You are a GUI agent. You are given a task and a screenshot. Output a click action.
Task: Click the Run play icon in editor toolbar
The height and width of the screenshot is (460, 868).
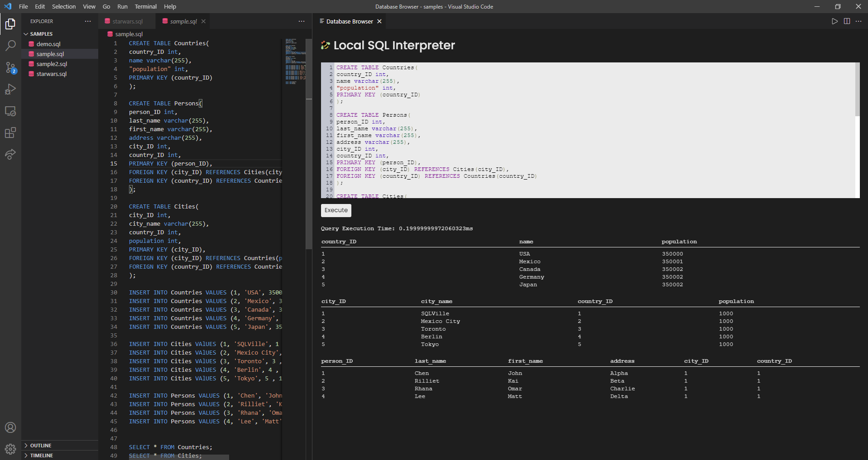pos(834,21)
